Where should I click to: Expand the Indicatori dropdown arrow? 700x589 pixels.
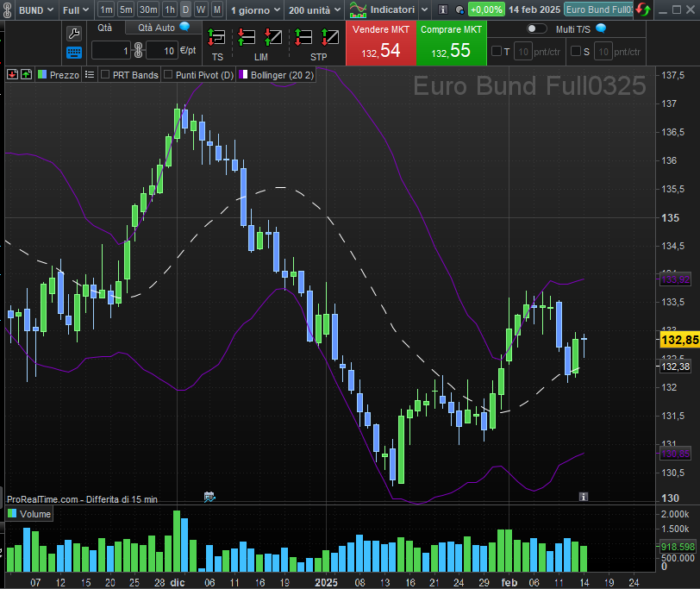(x=424, y=9)
